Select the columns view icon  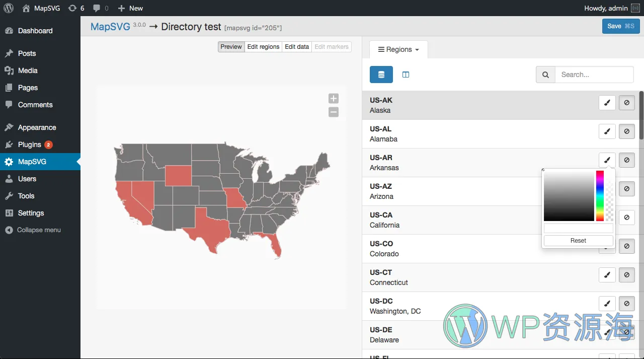coord(406,75)
